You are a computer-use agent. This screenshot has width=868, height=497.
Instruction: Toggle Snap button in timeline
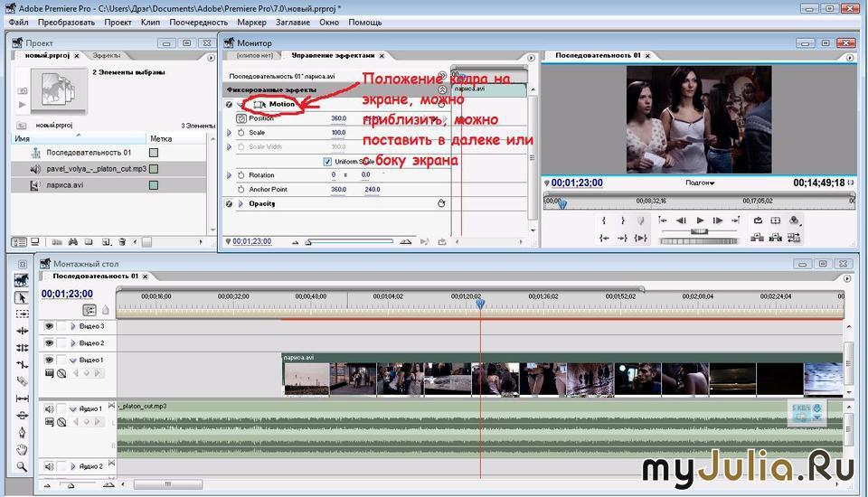pos(90,310)
